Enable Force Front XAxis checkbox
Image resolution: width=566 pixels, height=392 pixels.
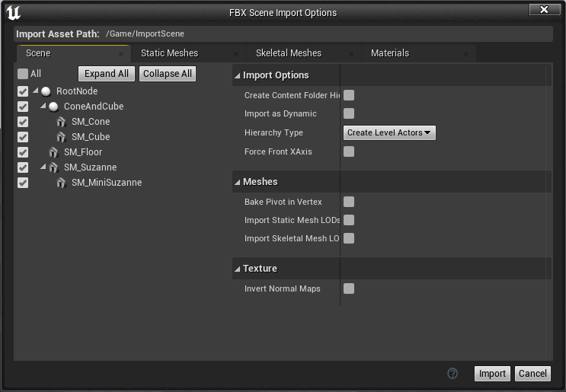(x=349, y=151)
